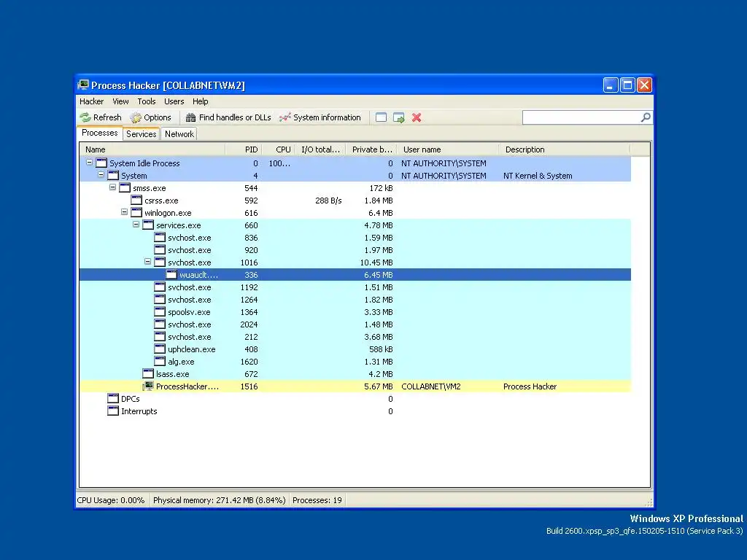
Task: Click icon of svchost.exe PID 2024
Action: [x=160, y=324]
